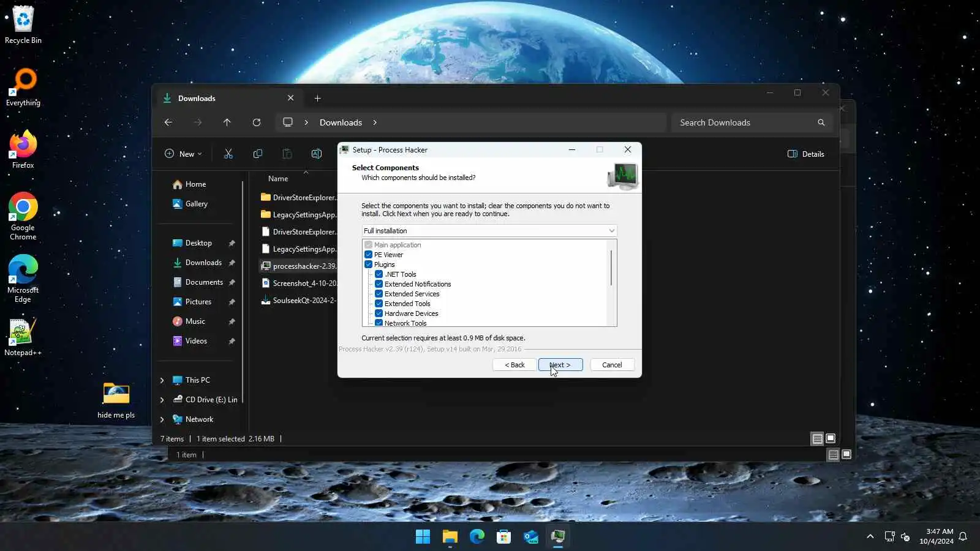The width and height of the screenshot is (980, 551).
Task: Click the Rename icon in Explorer toolbar
Action: pyautogui.click(x=317, y=154)
